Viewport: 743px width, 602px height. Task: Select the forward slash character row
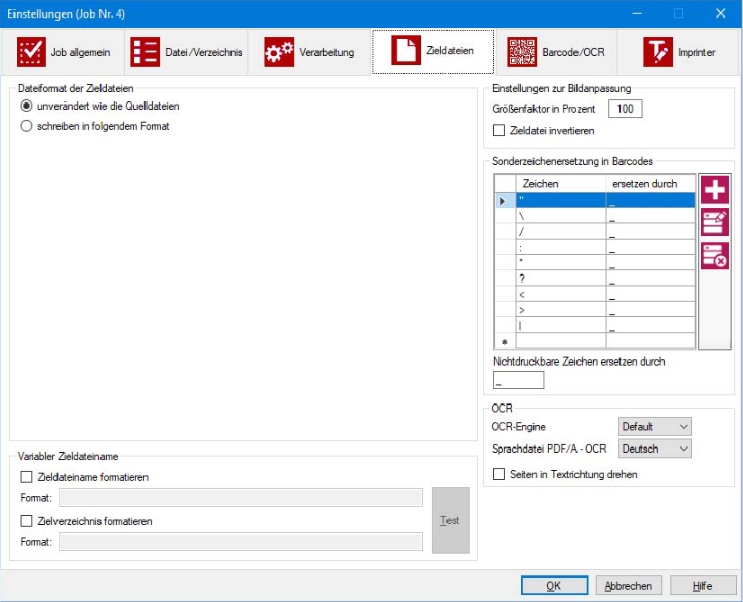click(x=595, y=232)
